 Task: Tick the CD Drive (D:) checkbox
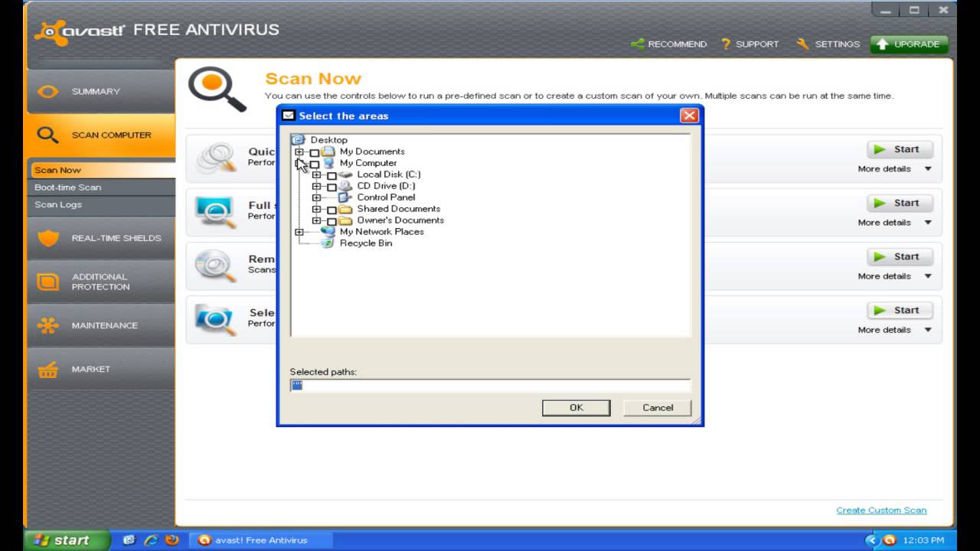pos(332,187)
